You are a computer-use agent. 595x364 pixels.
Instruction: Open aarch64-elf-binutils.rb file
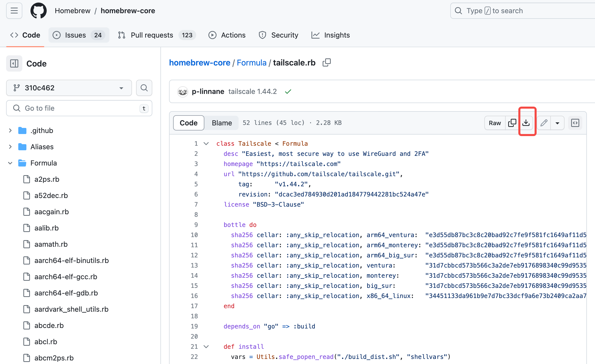(72, 260)
